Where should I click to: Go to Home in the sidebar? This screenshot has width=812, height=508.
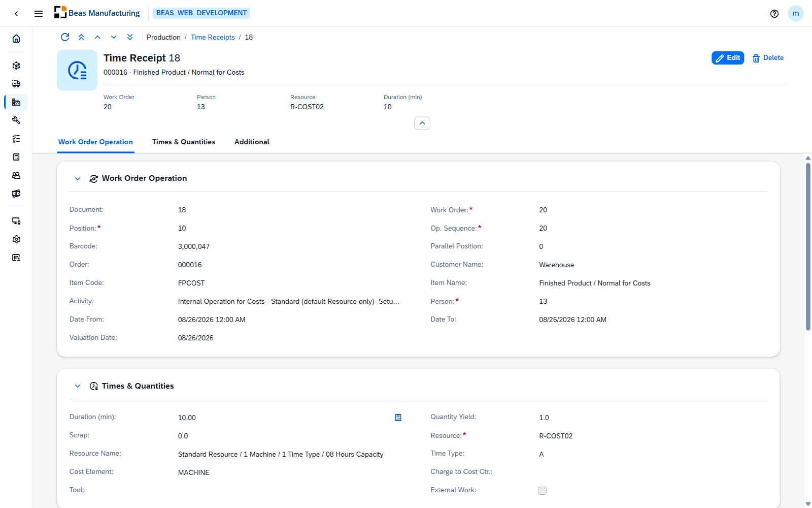(x=16, y=39)
